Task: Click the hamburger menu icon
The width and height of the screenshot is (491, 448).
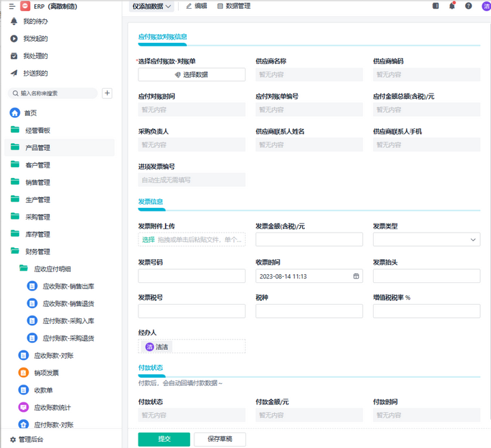Action: [12, 5]
